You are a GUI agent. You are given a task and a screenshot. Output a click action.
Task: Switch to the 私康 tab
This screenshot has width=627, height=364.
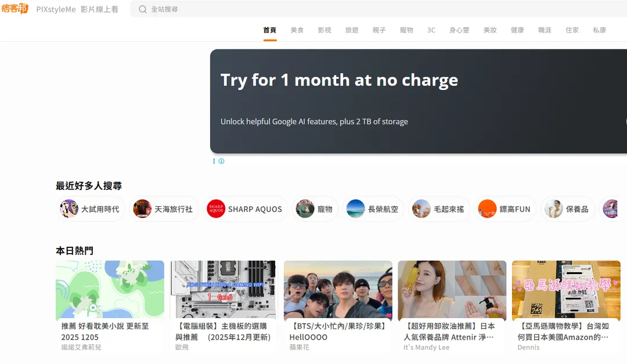[600, 30]
